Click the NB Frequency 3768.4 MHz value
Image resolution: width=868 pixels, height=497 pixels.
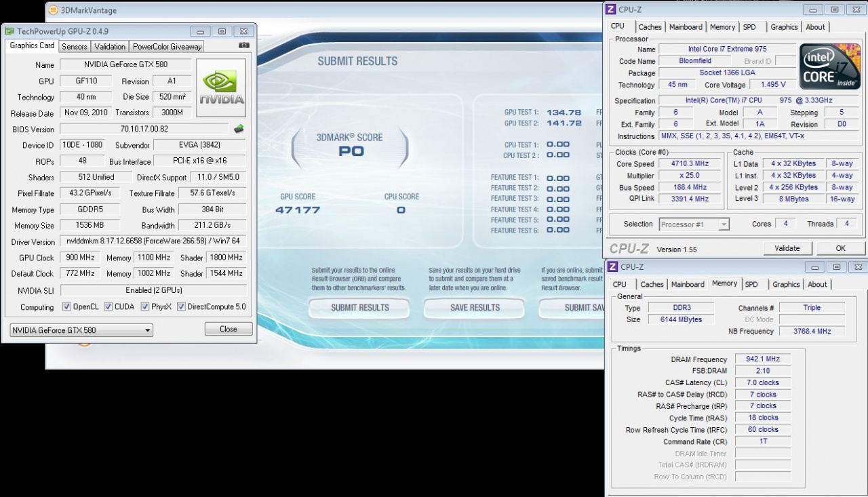812,331
